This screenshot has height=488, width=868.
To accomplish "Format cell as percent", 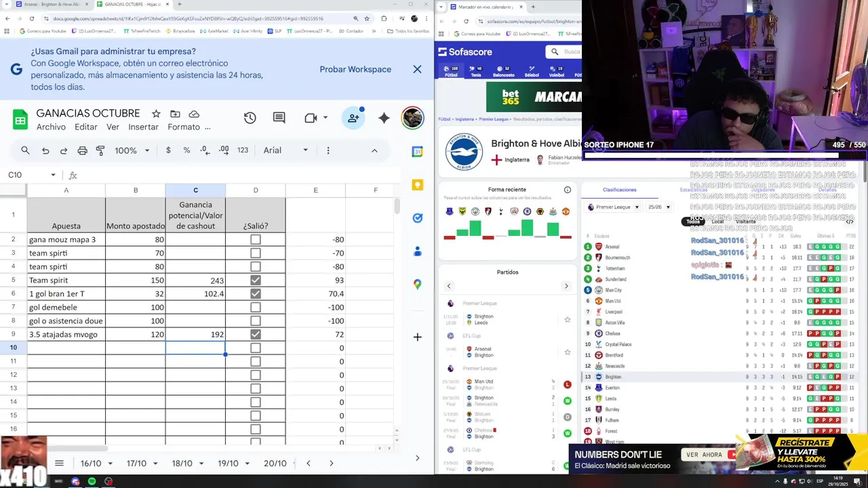I will point(186,150).
